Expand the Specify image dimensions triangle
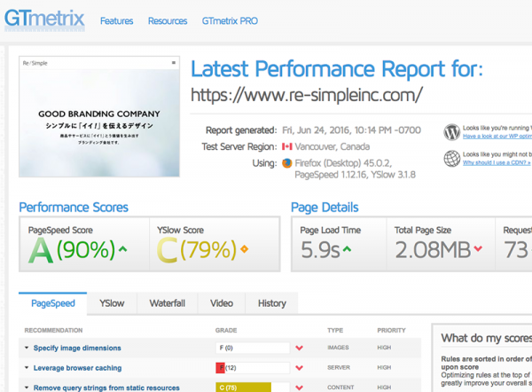Screen dimensions: 532x392 click(27, 348)
